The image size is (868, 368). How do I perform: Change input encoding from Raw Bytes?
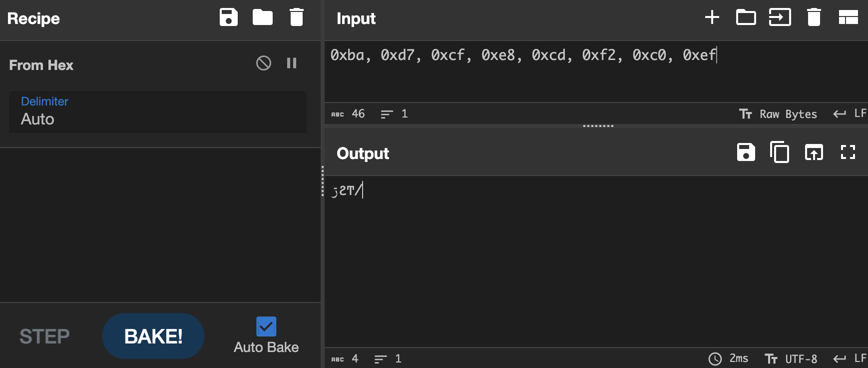[778, 114]
